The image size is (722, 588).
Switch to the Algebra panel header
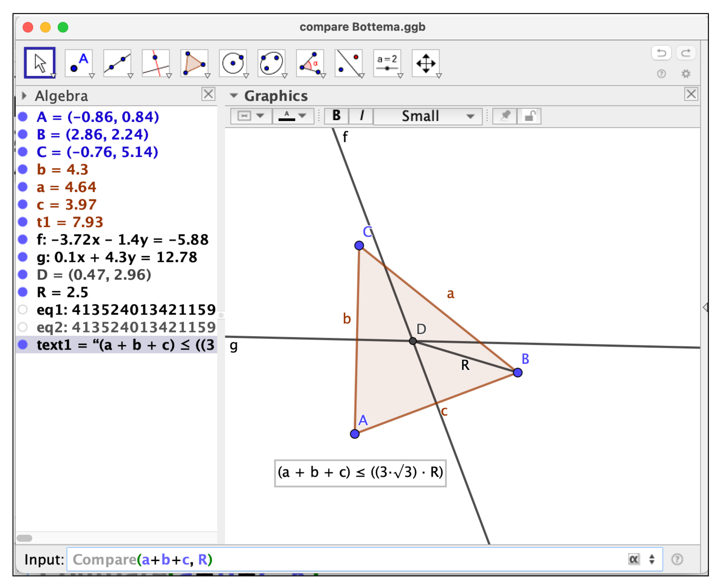click(x=61, y=96)
